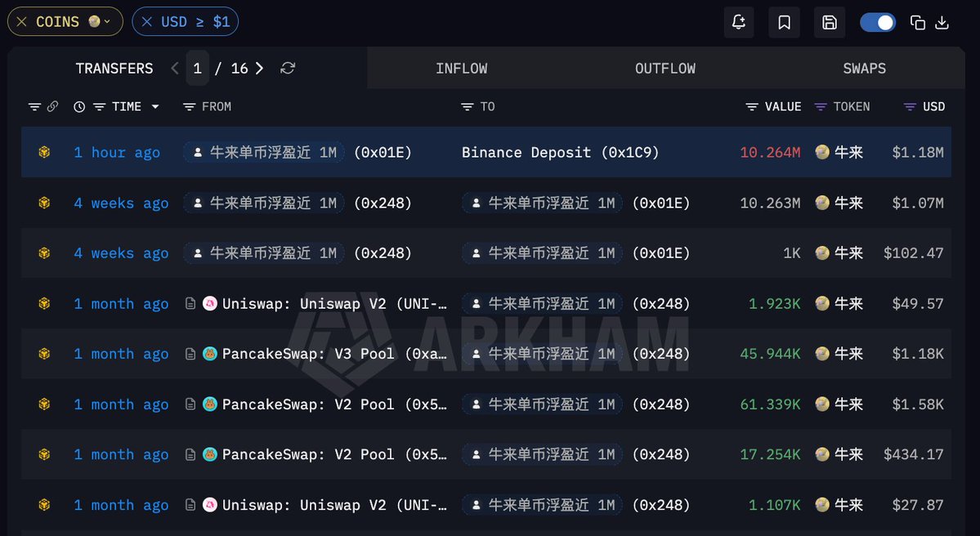The image size is (980, 536).
Task: Switch to the SWAPS tab
Action: point(865,68)
